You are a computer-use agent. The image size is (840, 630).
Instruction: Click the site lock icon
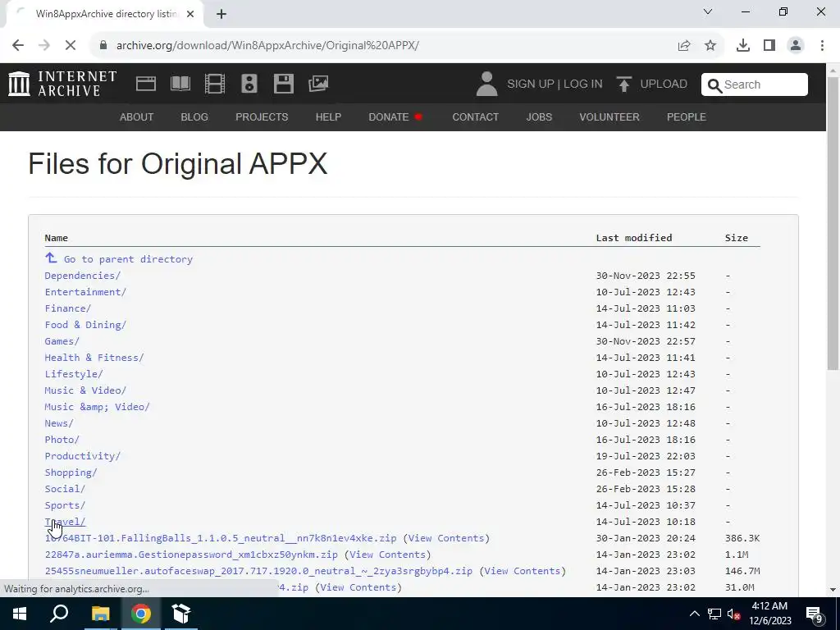104,46
